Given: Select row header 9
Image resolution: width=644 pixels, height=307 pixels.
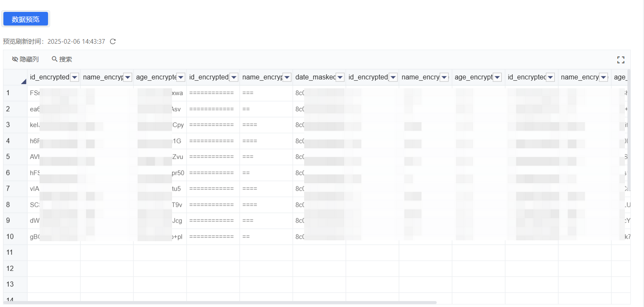Looking at the screenshot, I should [x=15, y=220].
